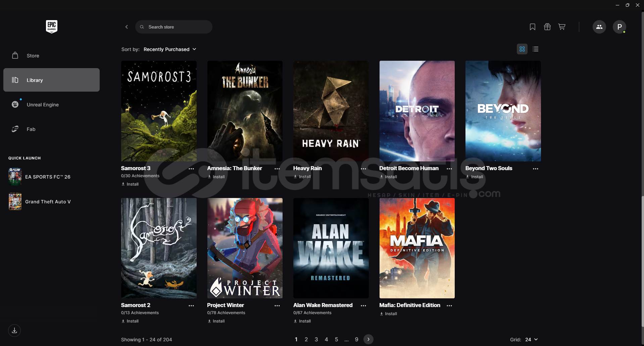Image resolution: width=644 pixels, height=346 pixels.
Task: Open the shopping cart
Action: pos(562,27)
